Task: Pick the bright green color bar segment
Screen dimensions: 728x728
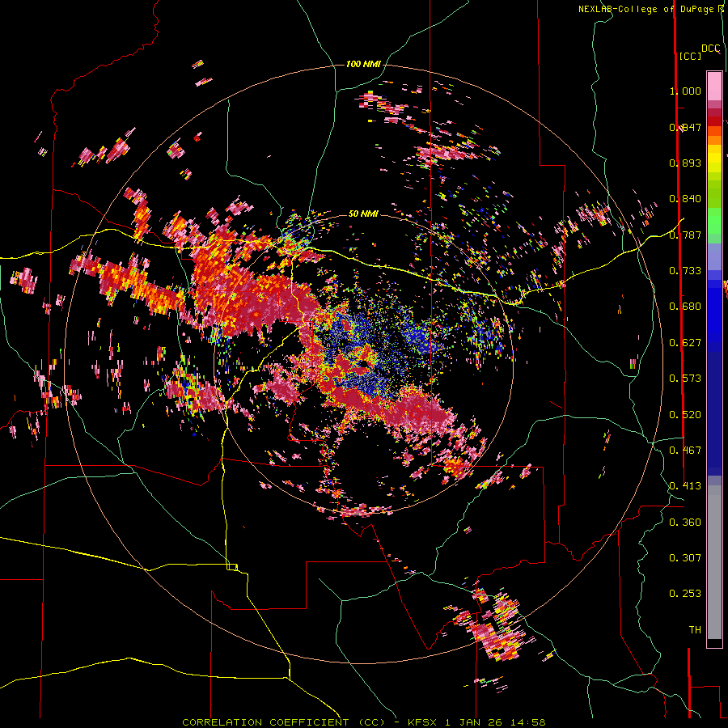Action: click(714, 221)
